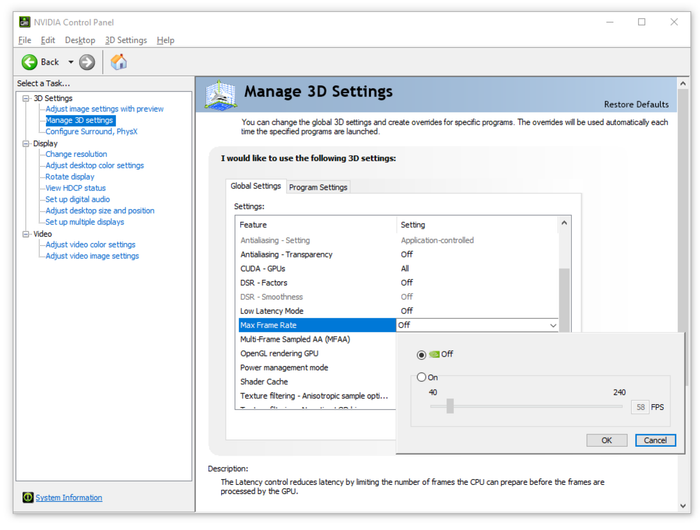Click the FPS value input field
The width and height of the screenshot is (700, 530).
point(640,407)
